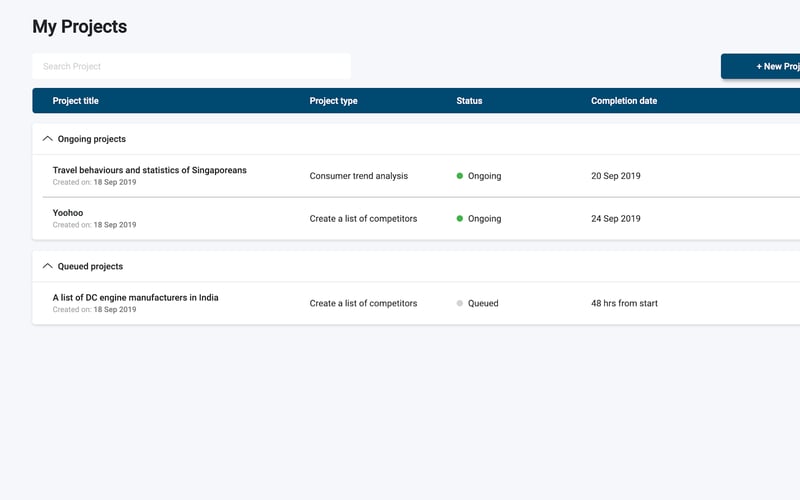Viewport: 800px width, 500px height.
Task: Click the Ongoing projects section label
Action: [92, 139]
